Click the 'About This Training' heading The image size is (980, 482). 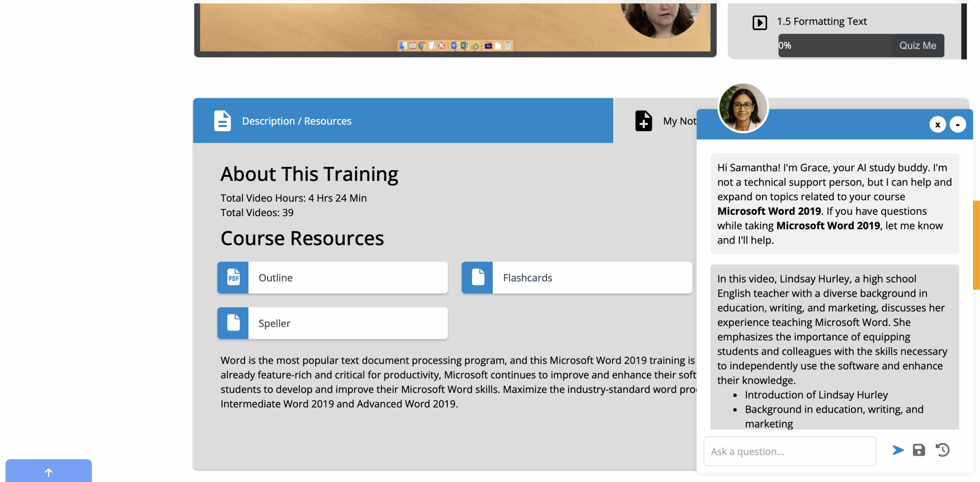coord(309,174)
